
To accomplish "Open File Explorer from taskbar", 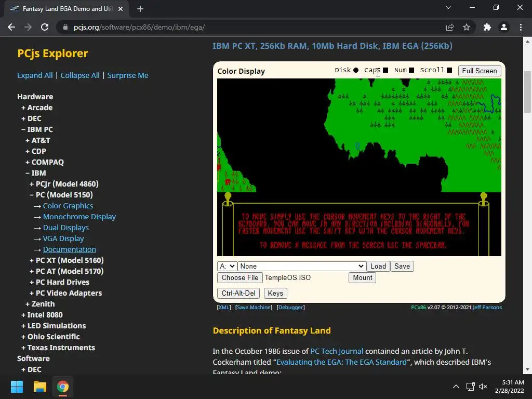I will coord(39,387).
